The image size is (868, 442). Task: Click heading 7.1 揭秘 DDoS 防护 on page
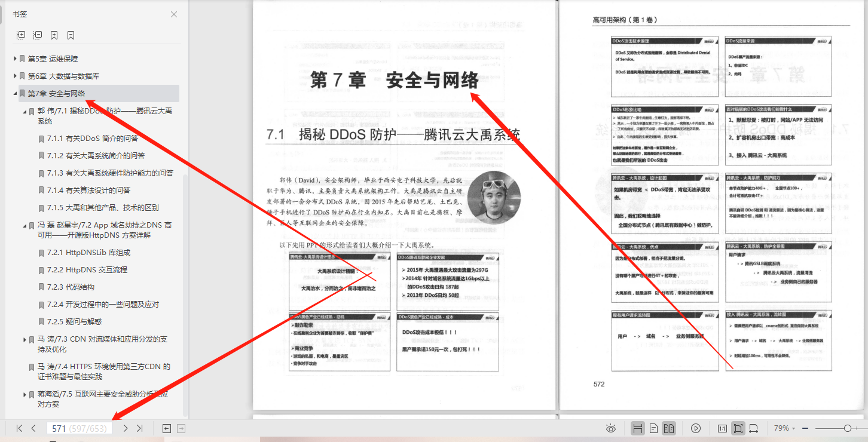(x=393, y=134)
